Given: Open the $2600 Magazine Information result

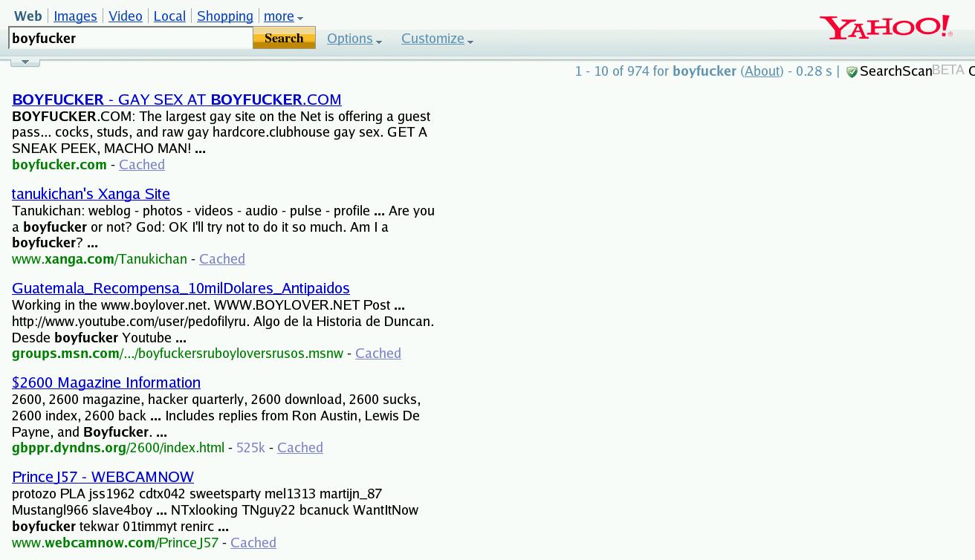Looking at the screenshot, I should tap(106, 382).
